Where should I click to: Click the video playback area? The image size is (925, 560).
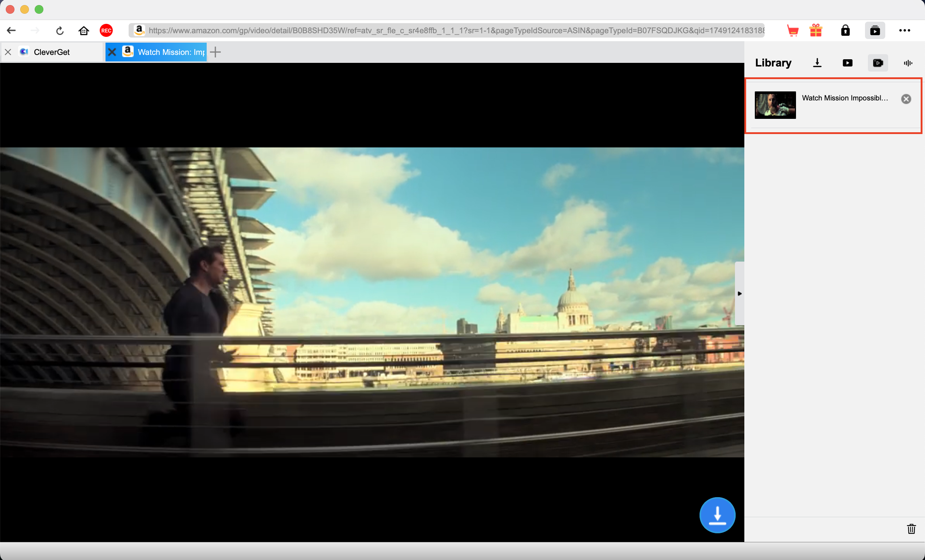[372, 302]
